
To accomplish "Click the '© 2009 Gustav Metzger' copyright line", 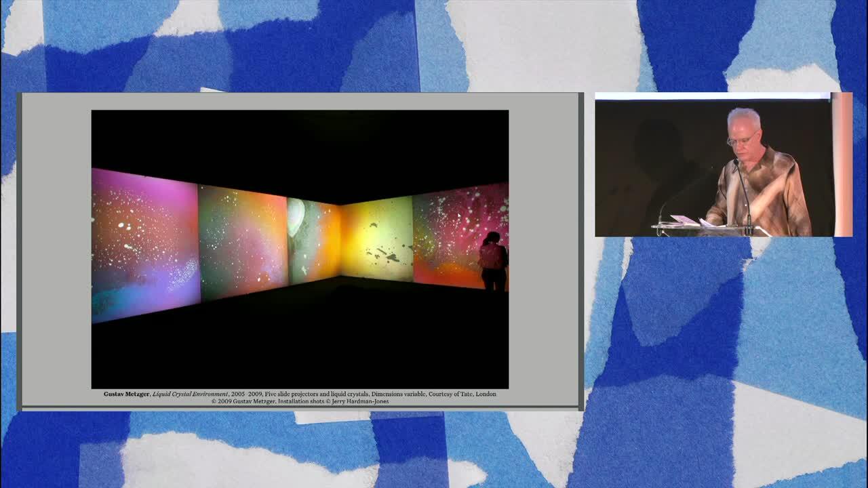I will (x=244, y=401).
